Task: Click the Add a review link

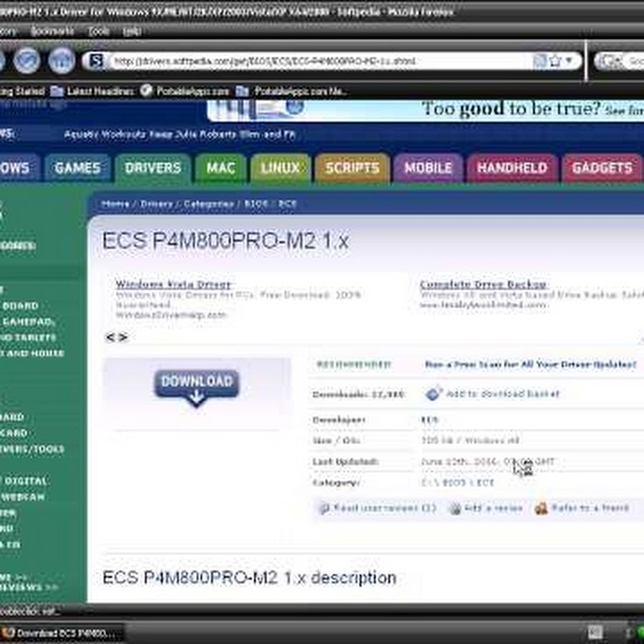Action: tap(493, 509)
